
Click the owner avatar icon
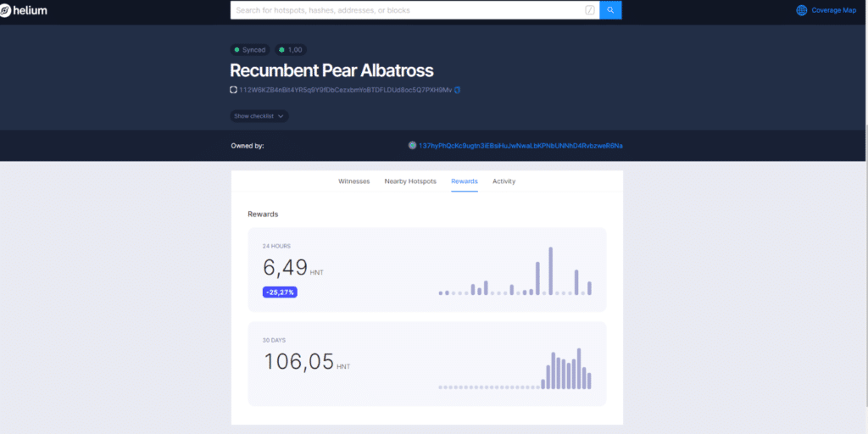tap(412, 146)
